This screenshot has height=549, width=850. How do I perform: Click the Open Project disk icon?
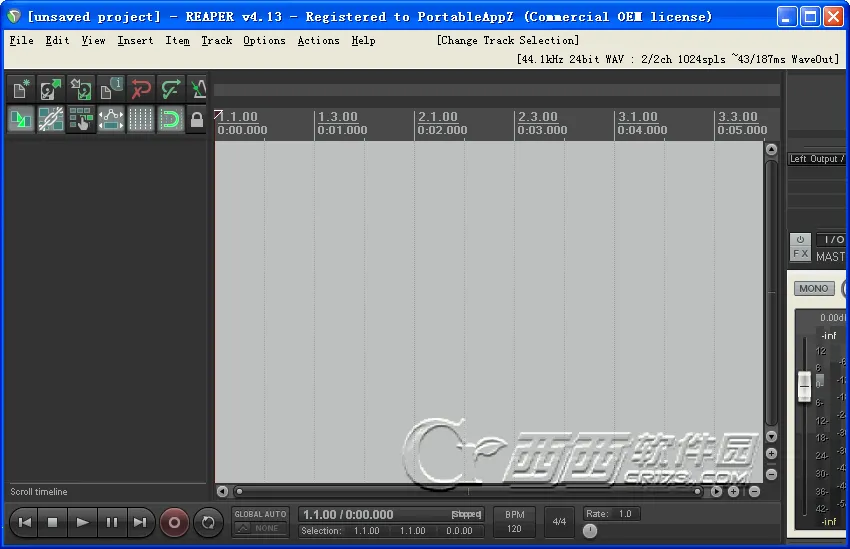click(x=51, y=89)
